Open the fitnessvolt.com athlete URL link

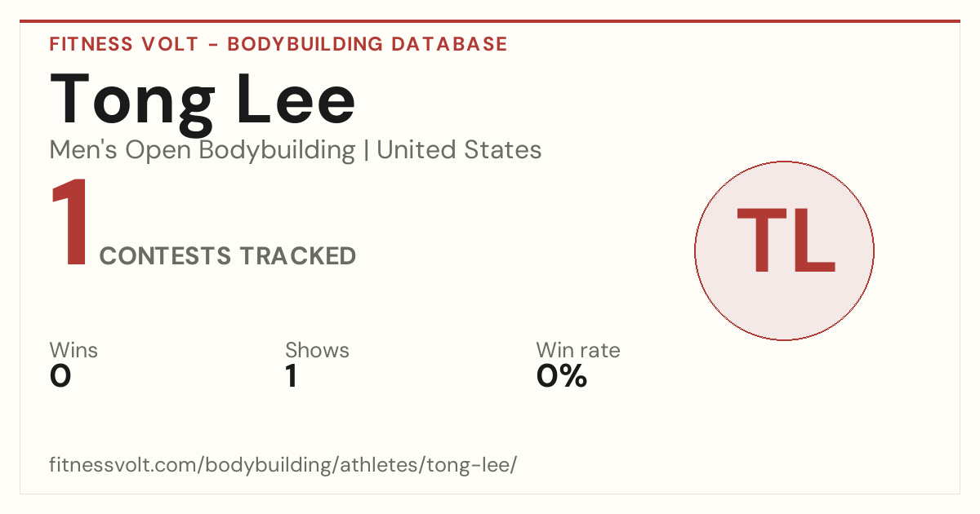[283, 466]
